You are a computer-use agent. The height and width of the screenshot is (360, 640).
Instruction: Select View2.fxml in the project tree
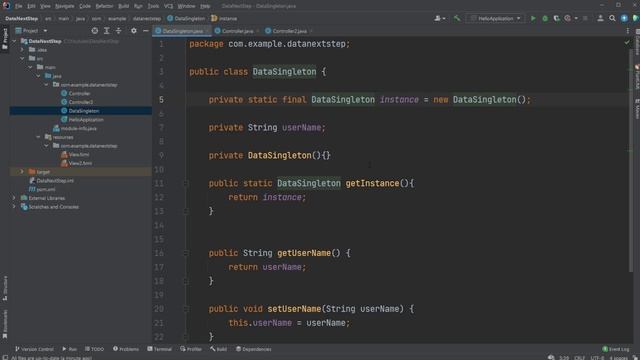click(80, 163)
